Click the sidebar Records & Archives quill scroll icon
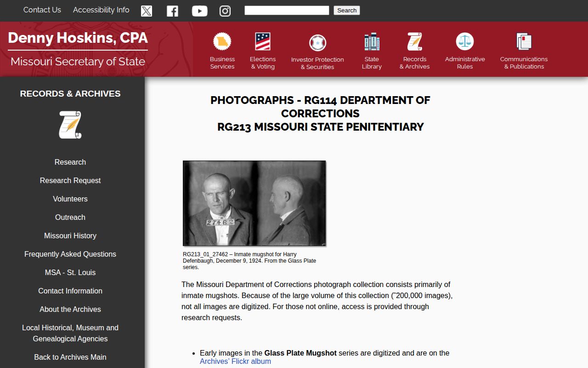 [x=70, y=125]
